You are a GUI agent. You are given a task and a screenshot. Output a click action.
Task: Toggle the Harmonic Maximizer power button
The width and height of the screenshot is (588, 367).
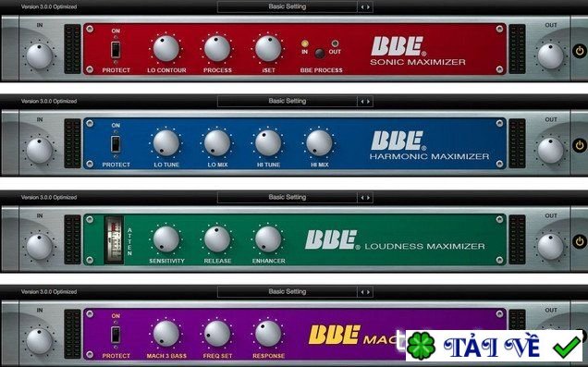(x=580, y=145)
